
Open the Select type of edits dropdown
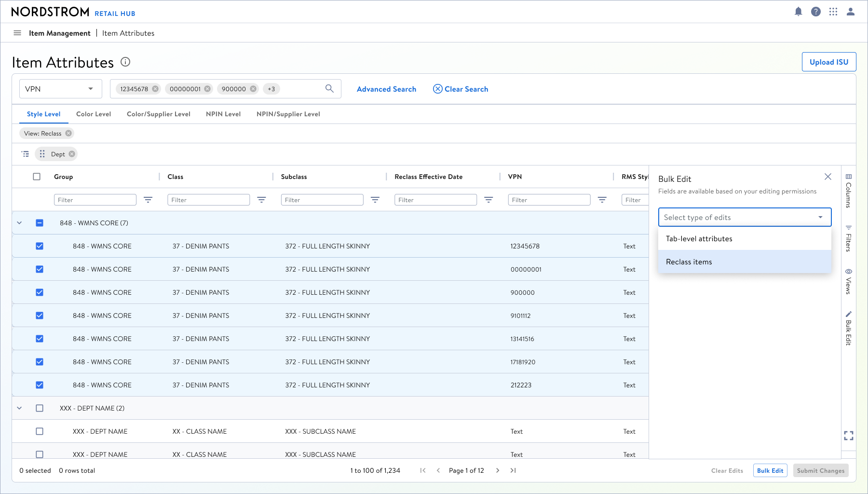(745, 217)
